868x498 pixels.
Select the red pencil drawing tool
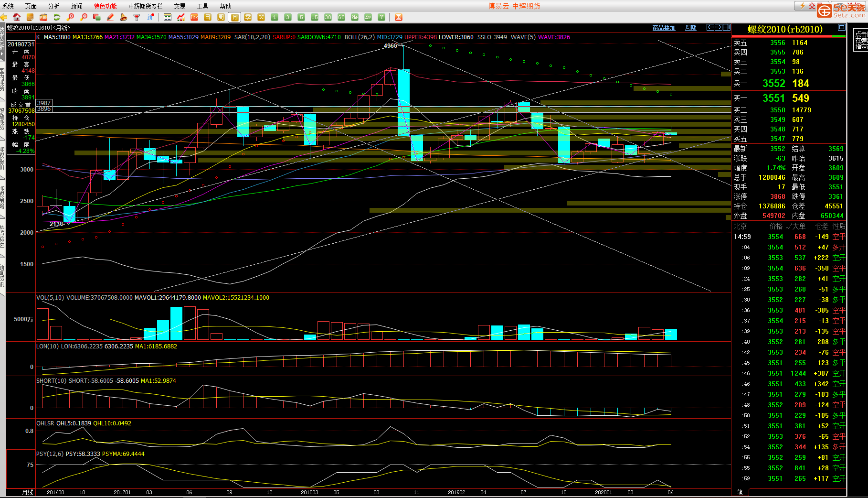[x=110, y=17]
